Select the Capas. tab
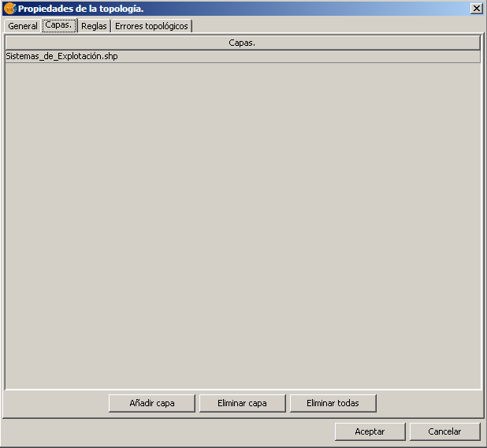 (59, 25)
